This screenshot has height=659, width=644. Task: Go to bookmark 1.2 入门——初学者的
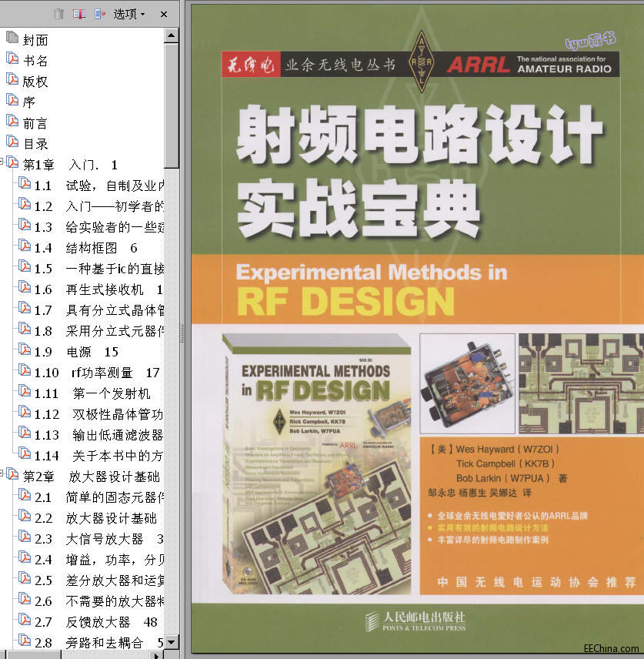pos(99,206)
